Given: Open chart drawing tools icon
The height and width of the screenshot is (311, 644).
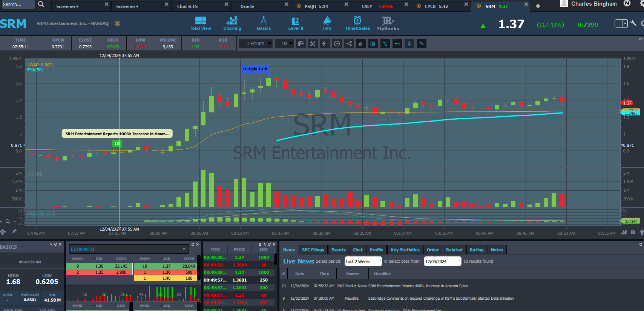Looking at the screenshot, I should [x=313, y=44].
